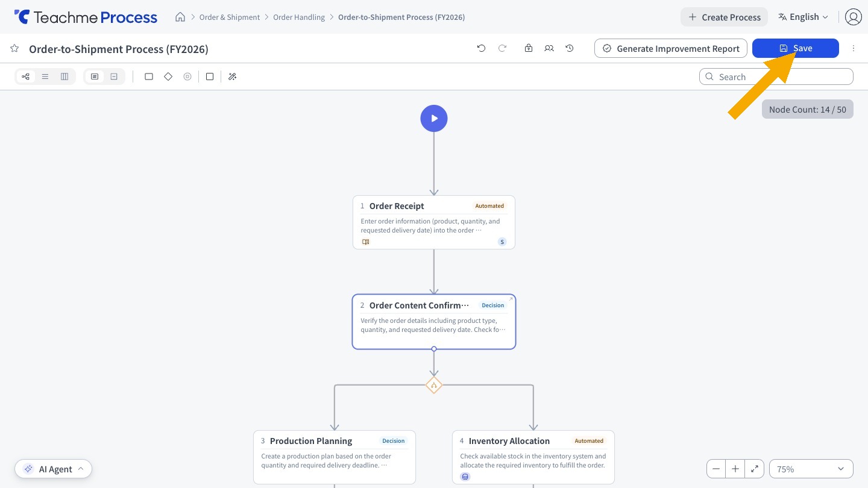Click the redo arrow icon
This screenshot has height=488, width=868.
502,48
